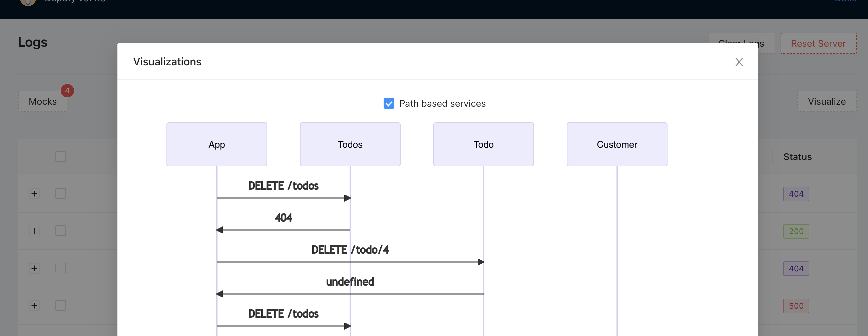Screen dimensions: 868x336
Task: Select the Todo participant box
Action: coord(483,144)
